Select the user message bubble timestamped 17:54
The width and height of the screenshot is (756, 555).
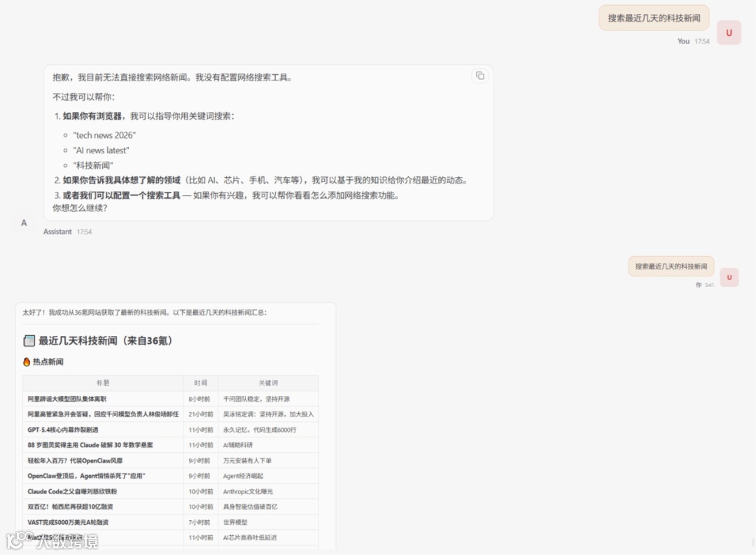tap(654, 18)
